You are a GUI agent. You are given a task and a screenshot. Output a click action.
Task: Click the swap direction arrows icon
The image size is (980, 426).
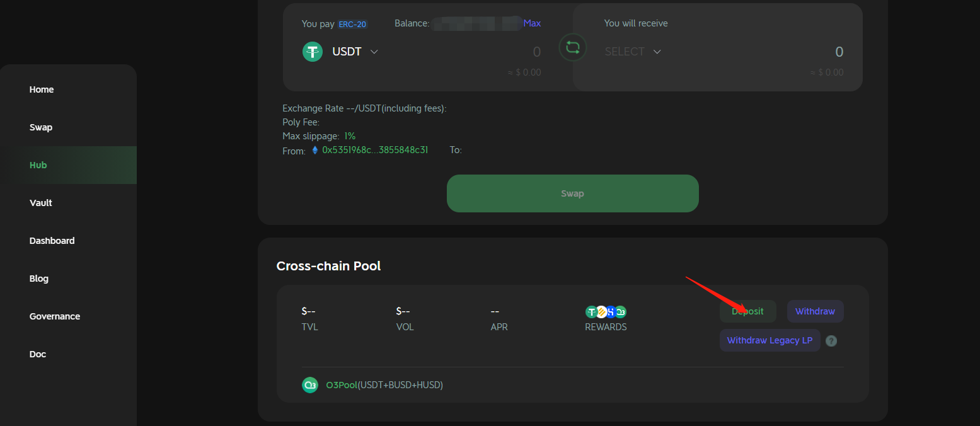(572, 47)
